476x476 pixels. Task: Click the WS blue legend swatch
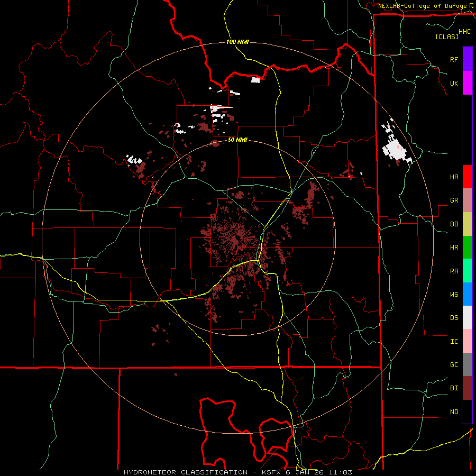pyautogui.click(x=467, y=294)
